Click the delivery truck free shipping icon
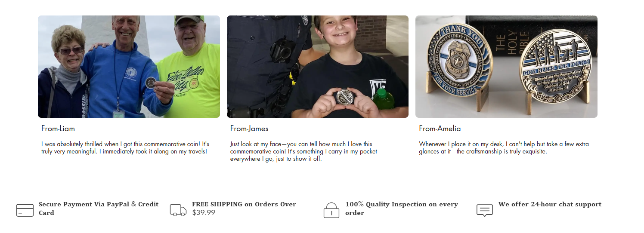Image resolution: width=644 pixels, height=233 pixels. click(178, 210)
